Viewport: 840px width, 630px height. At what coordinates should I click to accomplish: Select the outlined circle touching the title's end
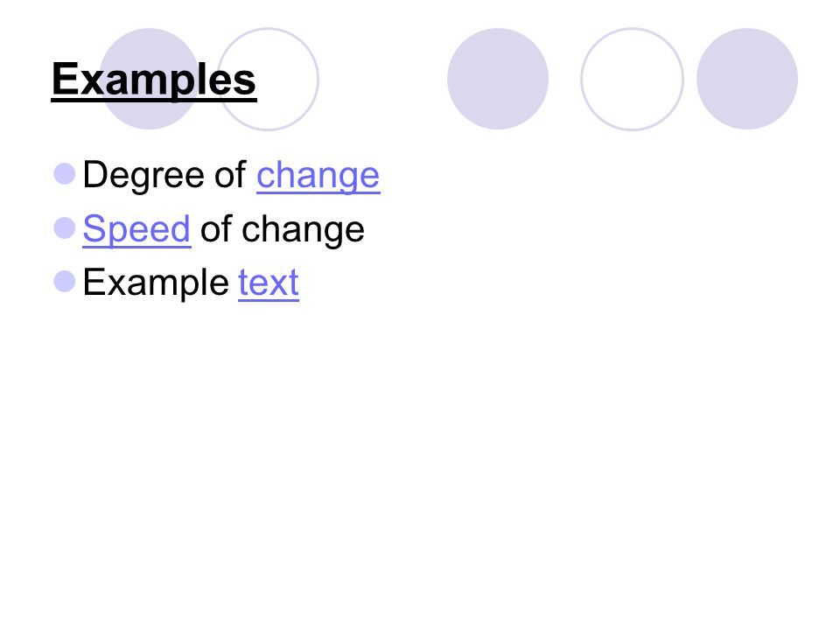[268, 79]
